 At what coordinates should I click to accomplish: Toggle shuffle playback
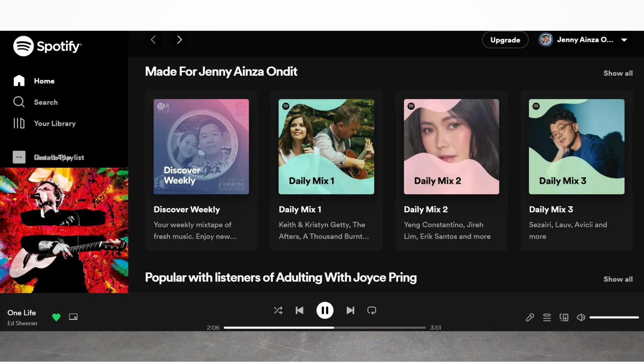pos(278,310)
